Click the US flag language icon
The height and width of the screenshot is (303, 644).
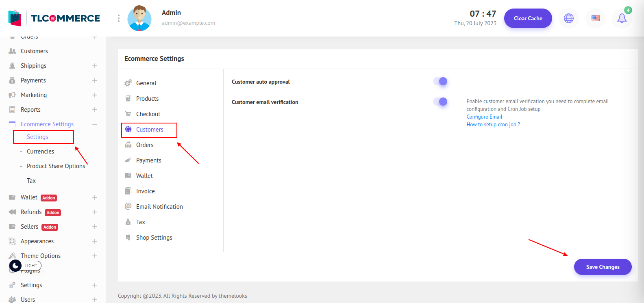(595, 18)
